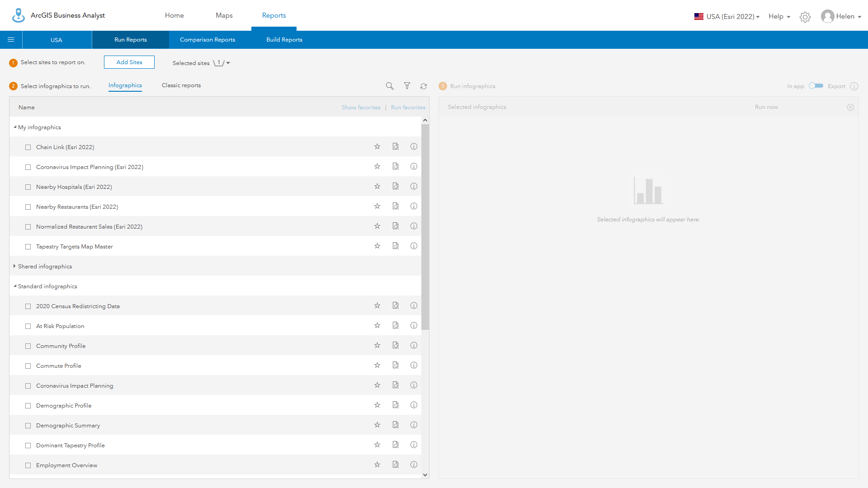Check the Chain Link (Esri 2022) checkbox
The width and height of the screenshot is (868, 488).
(x=28, y=147)
